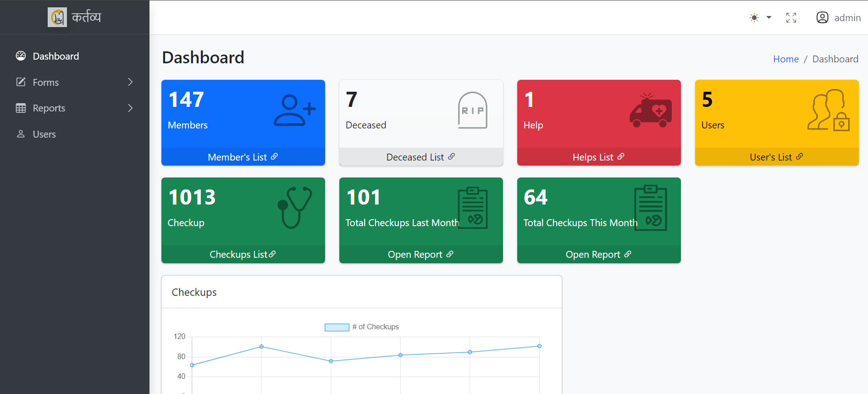Open the Member's List link

pyautogui.click(x=243, y=157)
